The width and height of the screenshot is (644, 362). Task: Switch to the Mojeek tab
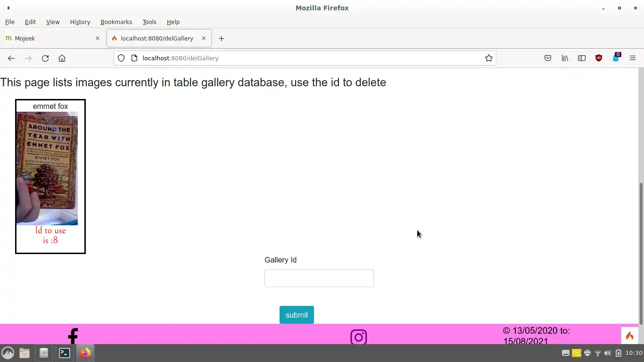tap(53, 38)
